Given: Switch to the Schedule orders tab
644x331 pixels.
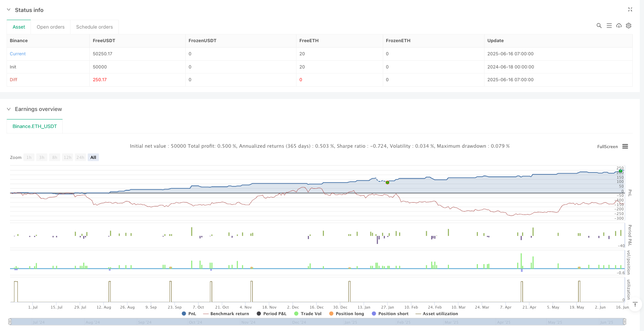Looking at the screenshot, I should (x=94, y=27).
